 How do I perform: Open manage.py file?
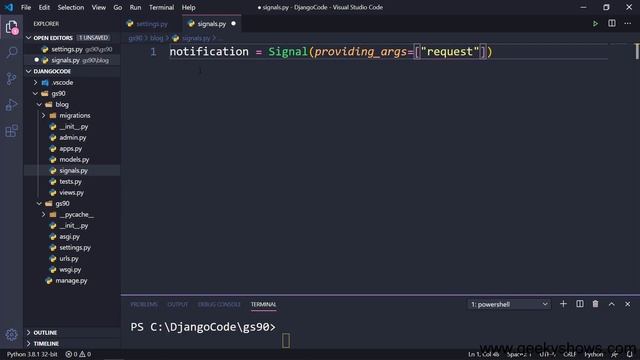pyautogui.click(x=72, y=280)
